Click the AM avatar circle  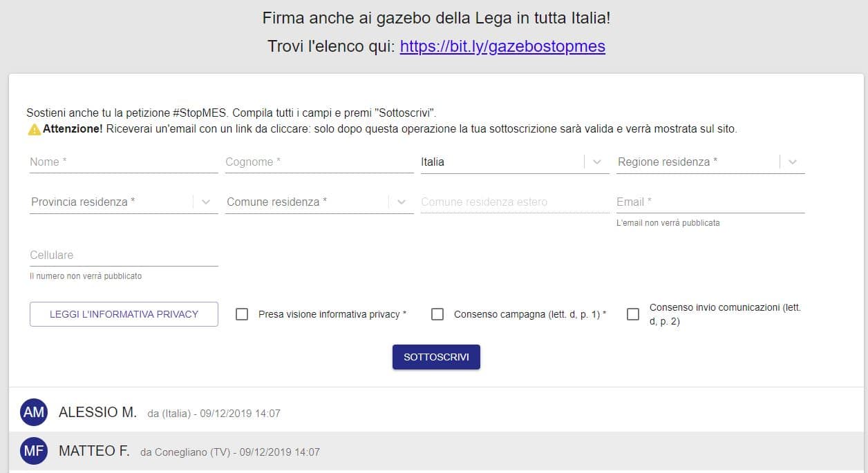coord(34,413)
